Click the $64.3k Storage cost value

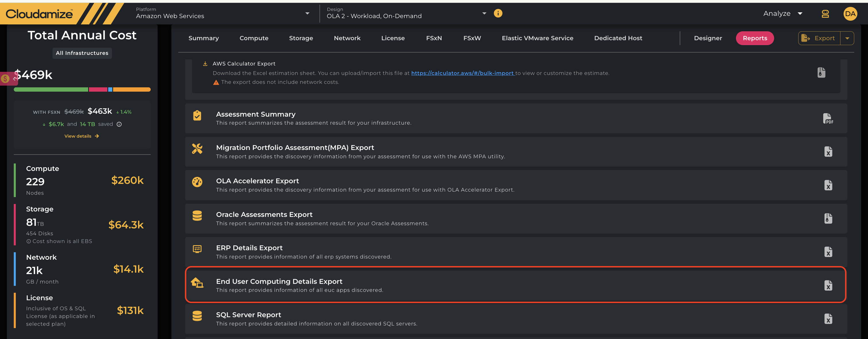click(126, 225)
